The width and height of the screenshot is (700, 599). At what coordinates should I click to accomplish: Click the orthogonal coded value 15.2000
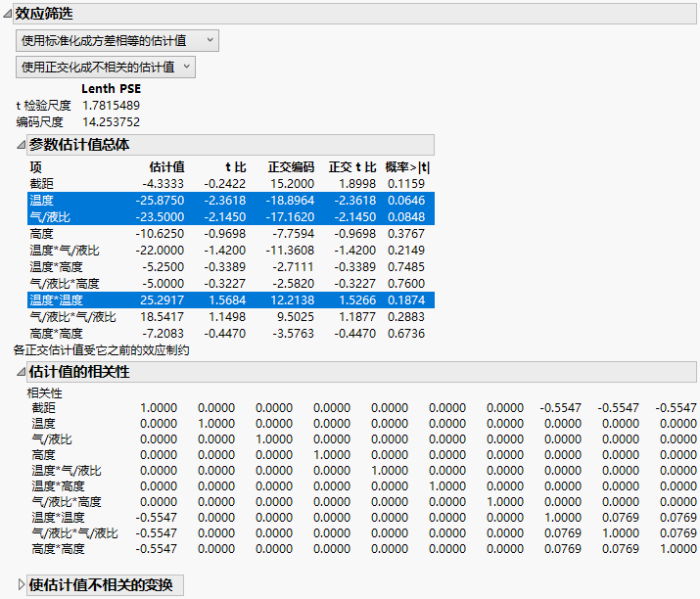click(293, 183)
